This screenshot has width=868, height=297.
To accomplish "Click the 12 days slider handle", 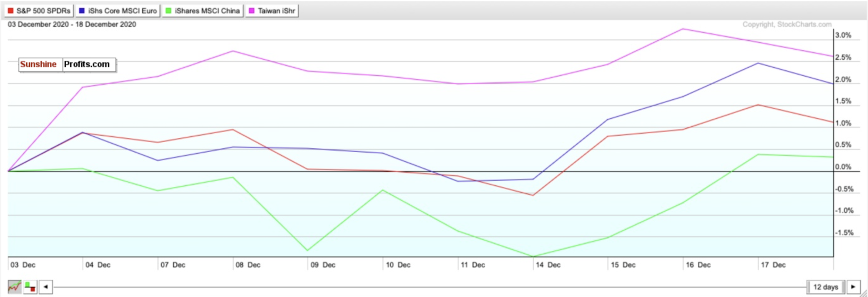I will (x=826, y=287).
